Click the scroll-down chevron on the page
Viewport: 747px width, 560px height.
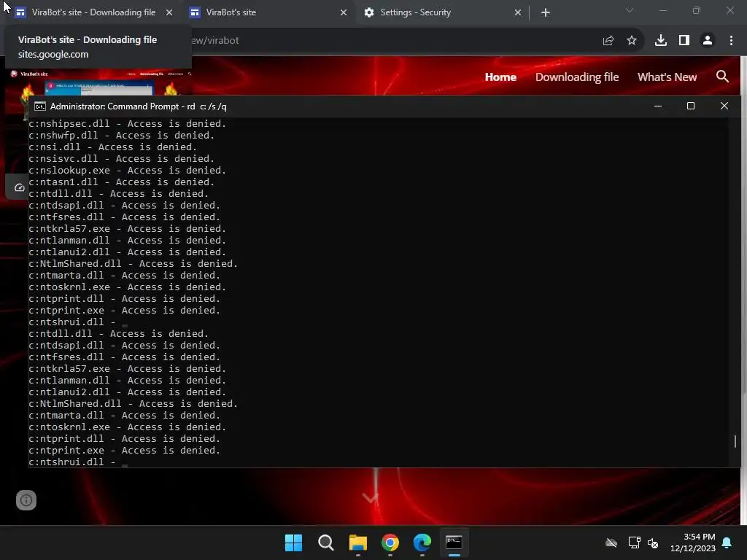tap(370, 498)
